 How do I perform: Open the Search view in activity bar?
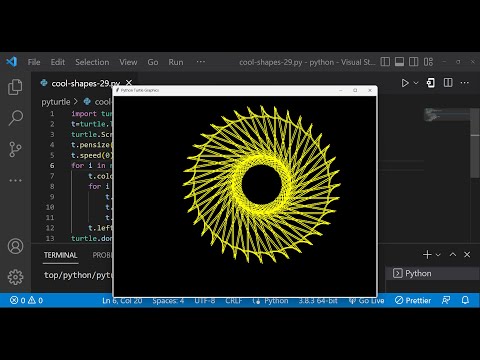[x=15, y=118]
